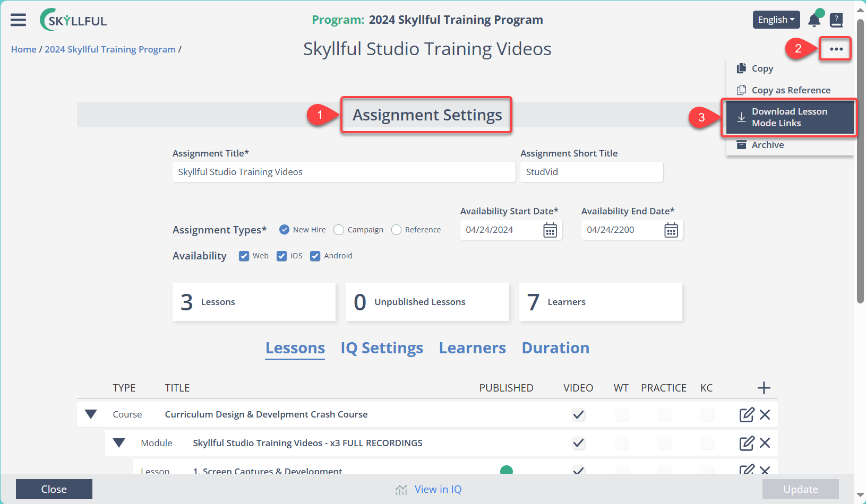Open the Availability Start Date calendar picker
This screenshot has height=504, width=866.
(550, 230)
